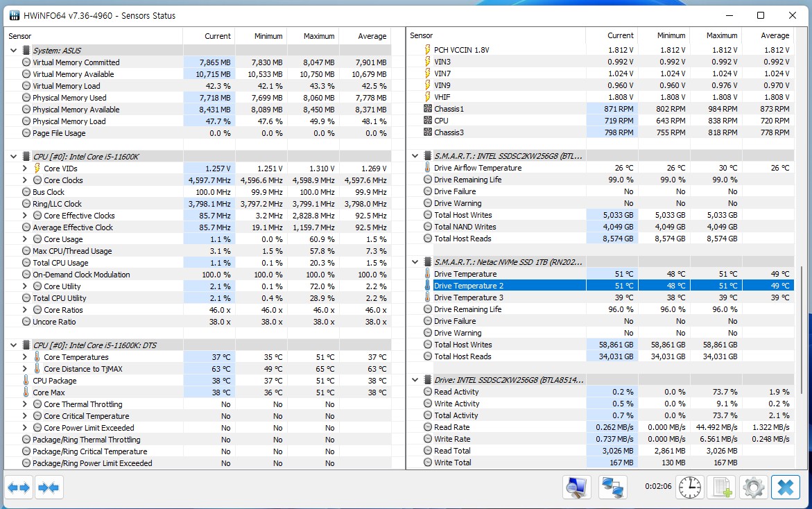Select the Drive Temperature 2 row
Image resolution: width=812 pixels, height=509 pixels.
tap(601, 286)
